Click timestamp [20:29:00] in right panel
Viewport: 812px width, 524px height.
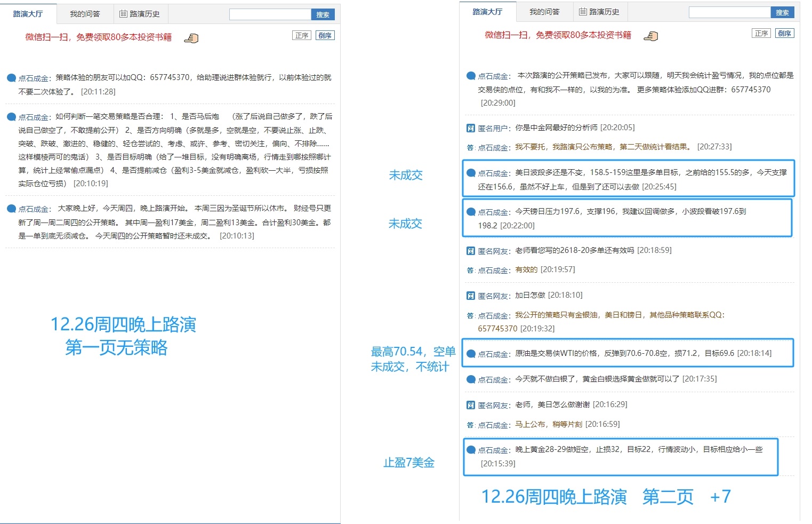[498, 103]
